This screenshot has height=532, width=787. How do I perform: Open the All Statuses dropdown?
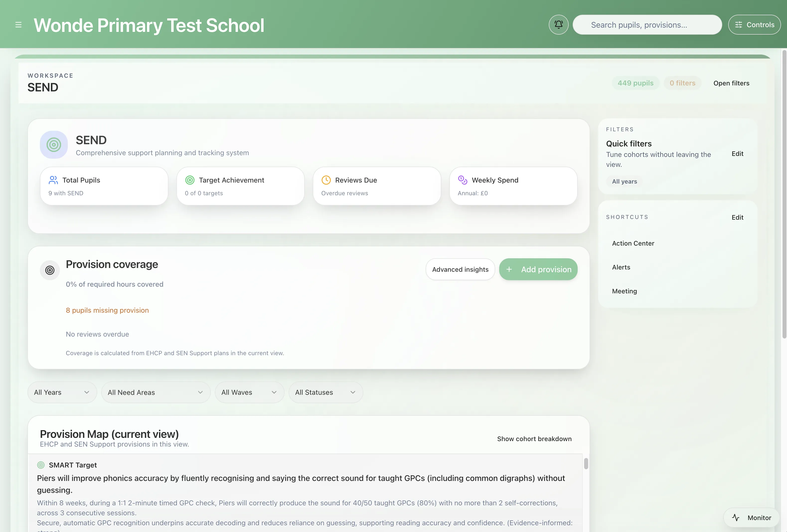[325, 392]
